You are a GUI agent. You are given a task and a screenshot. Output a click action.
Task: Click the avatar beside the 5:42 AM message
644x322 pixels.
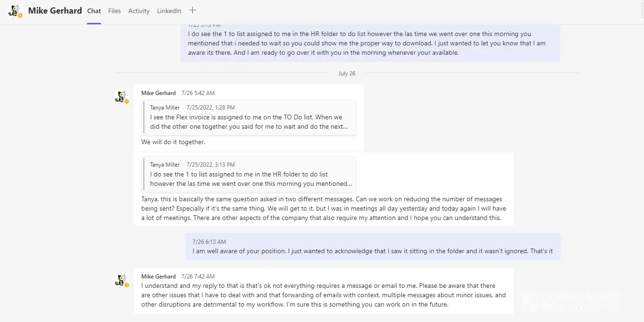(x=121, y=96)
